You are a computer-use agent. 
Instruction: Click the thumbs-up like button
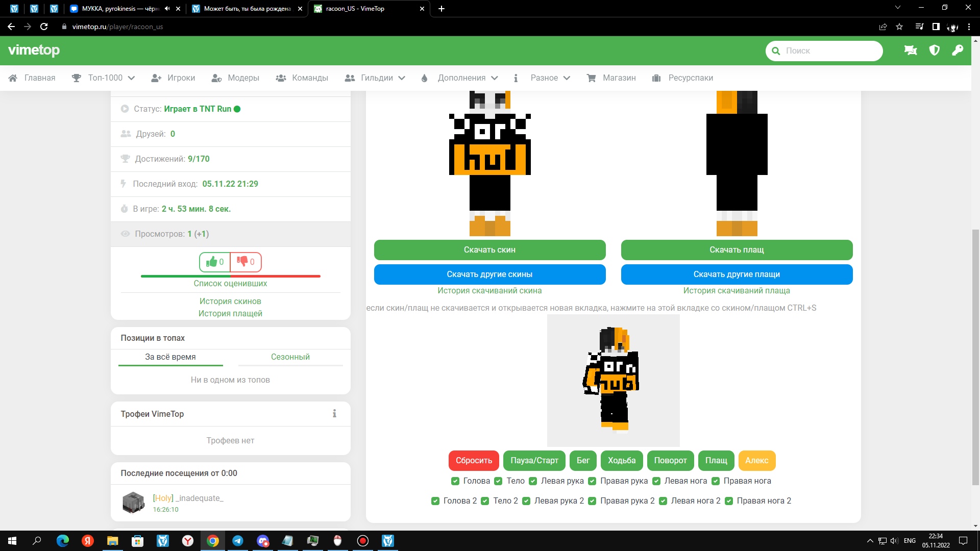point(214,262)
